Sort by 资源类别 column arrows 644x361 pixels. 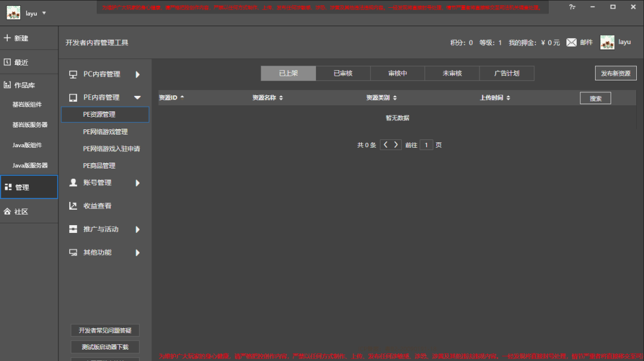tap(395, 98)
